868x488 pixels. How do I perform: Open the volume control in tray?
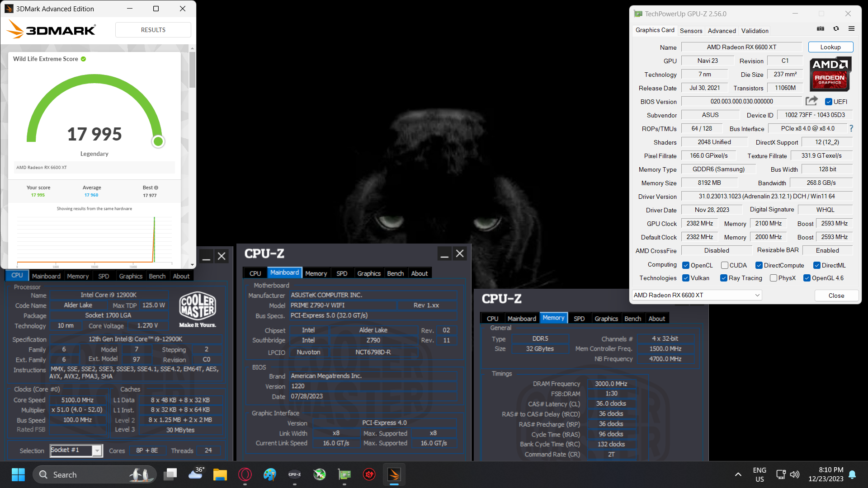(795, 474)
